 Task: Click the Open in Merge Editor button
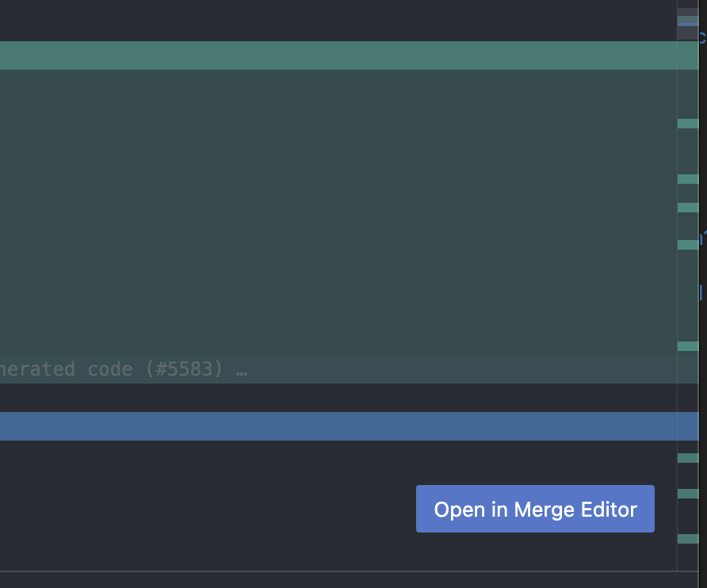tap(535, 509)
